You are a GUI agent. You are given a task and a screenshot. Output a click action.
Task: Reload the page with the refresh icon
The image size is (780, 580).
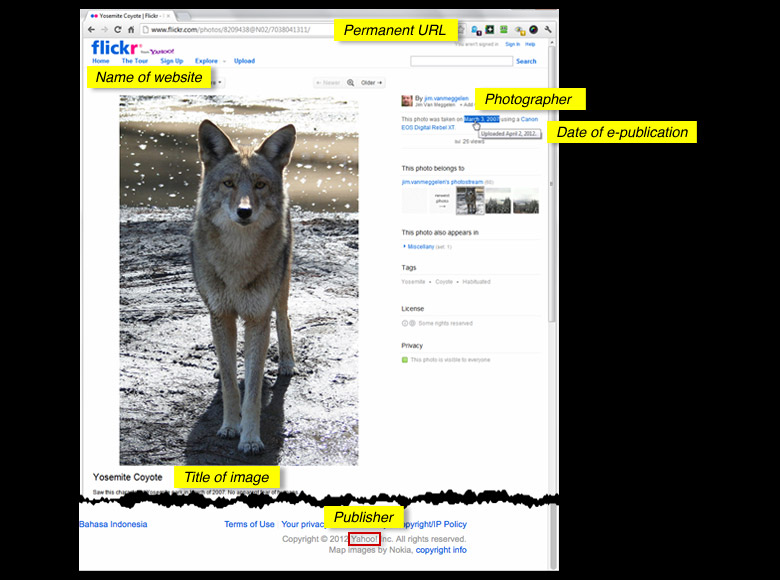(x=117, y=30)
